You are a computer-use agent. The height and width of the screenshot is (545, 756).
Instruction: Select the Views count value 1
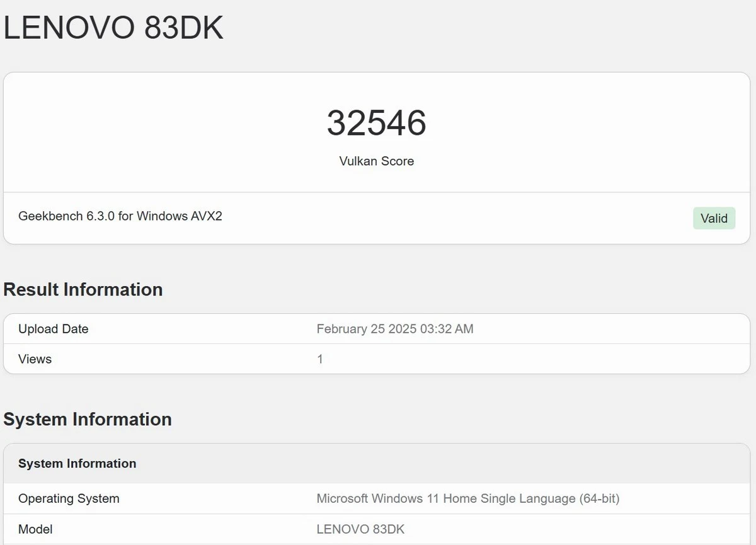tap(320, 359)
